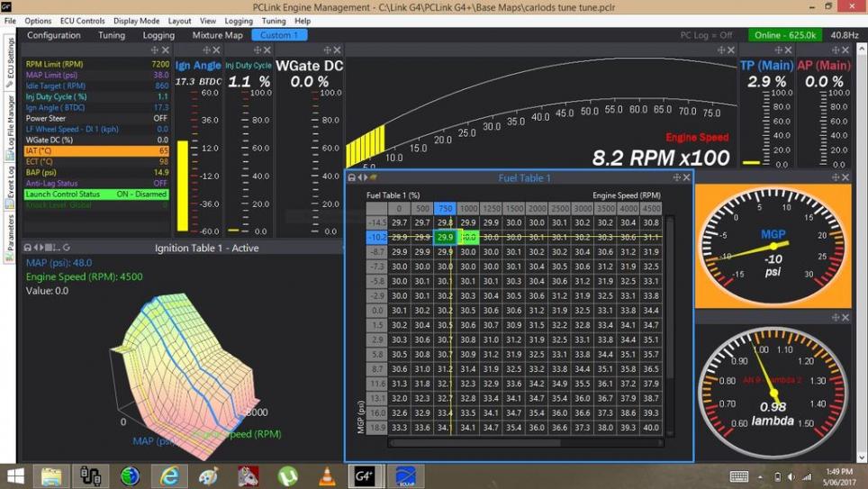
Task: Open the Parameters sidebar tab
Action: [9, 238]
